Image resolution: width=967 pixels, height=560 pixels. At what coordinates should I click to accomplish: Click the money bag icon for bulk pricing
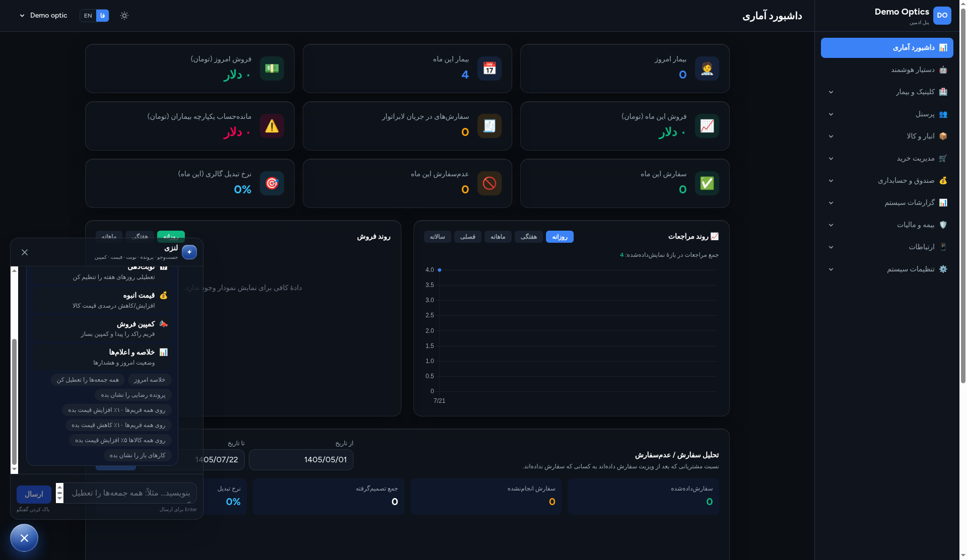point(163,296)
